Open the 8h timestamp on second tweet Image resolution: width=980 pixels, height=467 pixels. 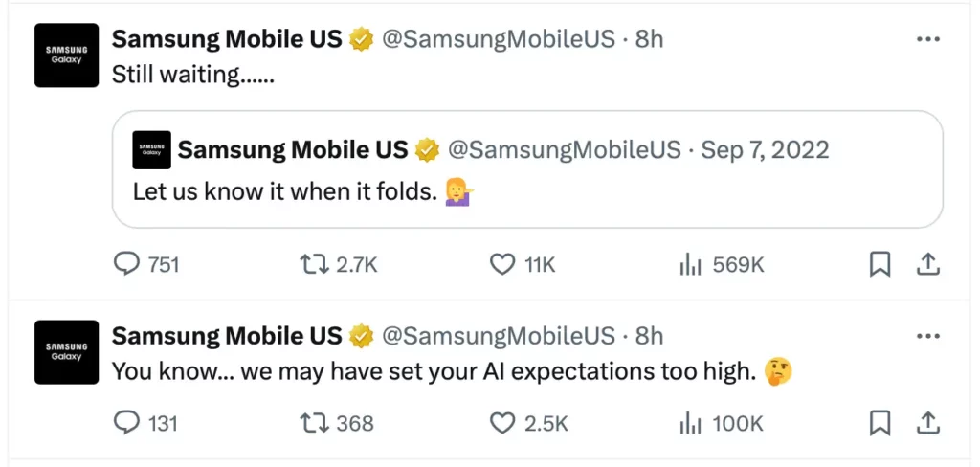(650, 336)
